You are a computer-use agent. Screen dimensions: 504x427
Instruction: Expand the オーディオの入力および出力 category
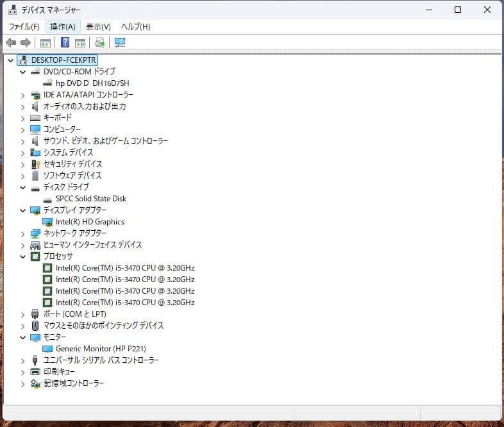coord(23,106)
